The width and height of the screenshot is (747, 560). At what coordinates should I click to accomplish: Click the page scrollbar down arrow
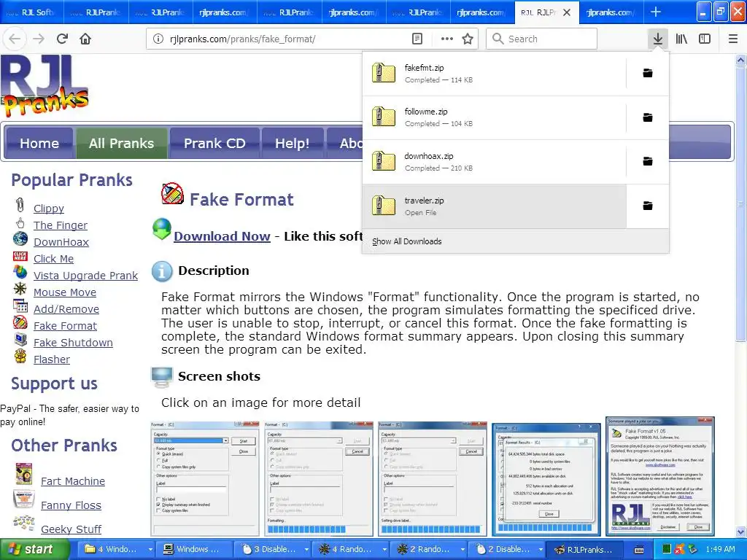pos(741,532)
